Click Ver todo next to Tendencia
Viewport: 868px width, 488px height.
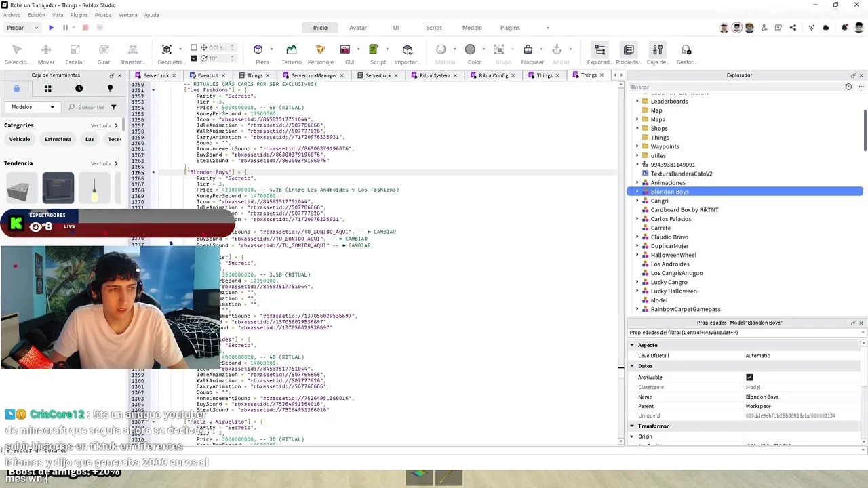(x=104, y=163)
